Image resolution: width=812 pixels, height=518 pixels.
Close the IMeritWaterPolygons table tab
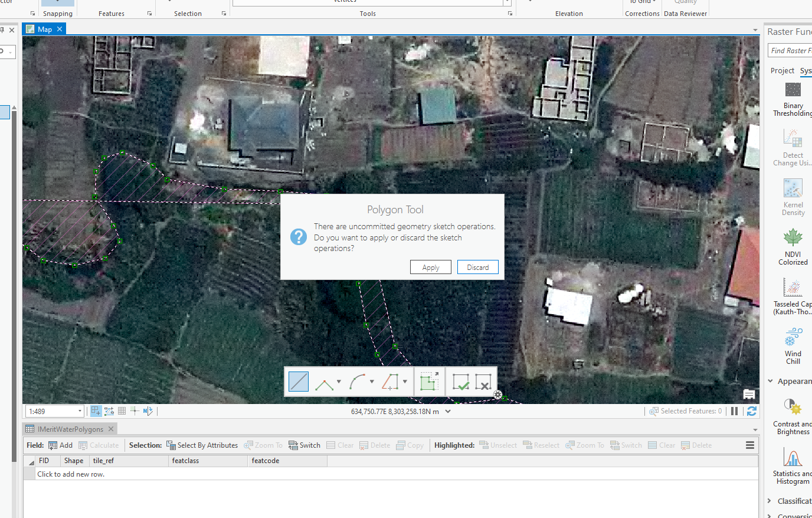(111, 429)
